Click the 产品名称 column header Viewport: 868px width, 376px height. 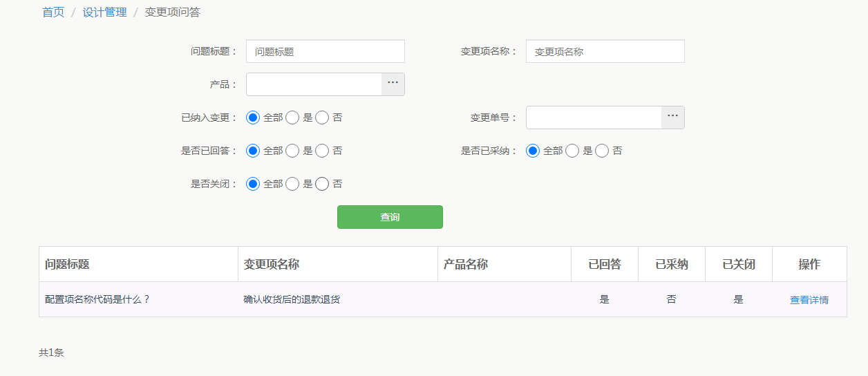(504, 264)
